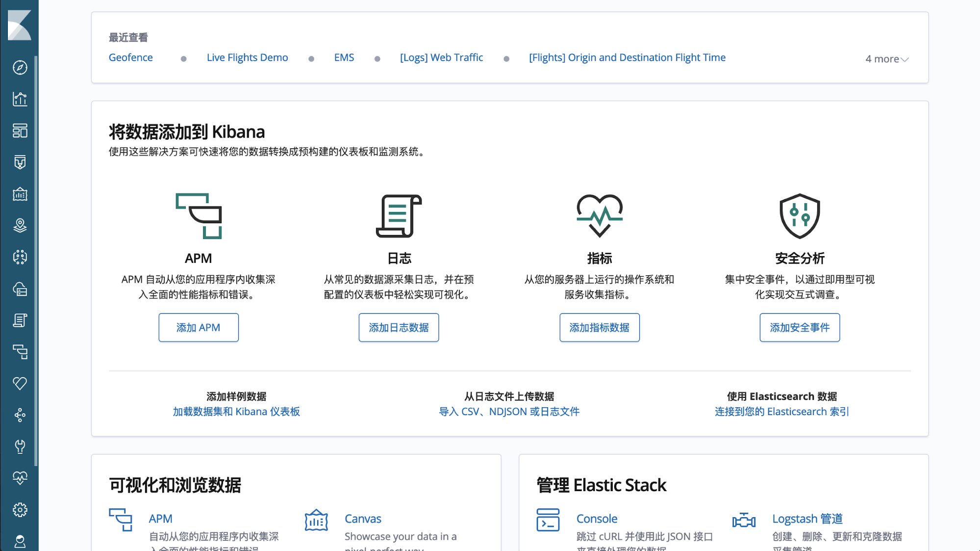Select the Machine Learning icon in sidebar
Image resolution: width=980 pixels, height=551 pixels.
coord(20,257)
